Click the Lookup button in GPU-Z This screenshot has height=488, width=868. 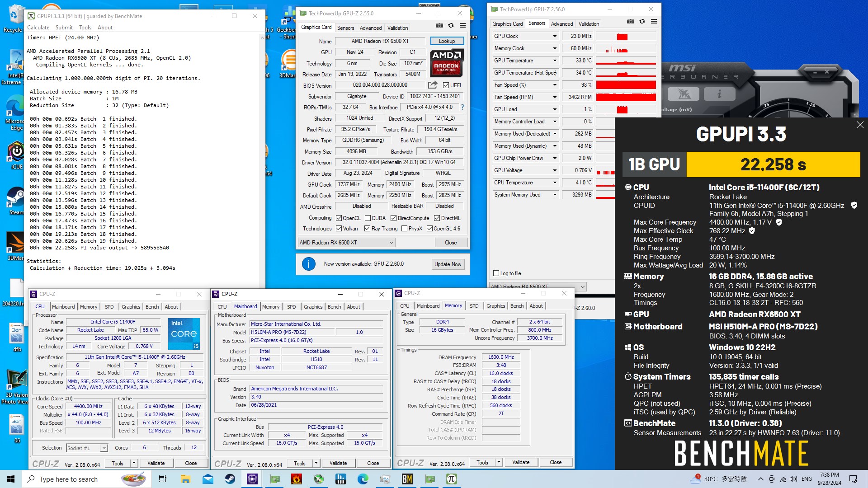pos(447,41)
